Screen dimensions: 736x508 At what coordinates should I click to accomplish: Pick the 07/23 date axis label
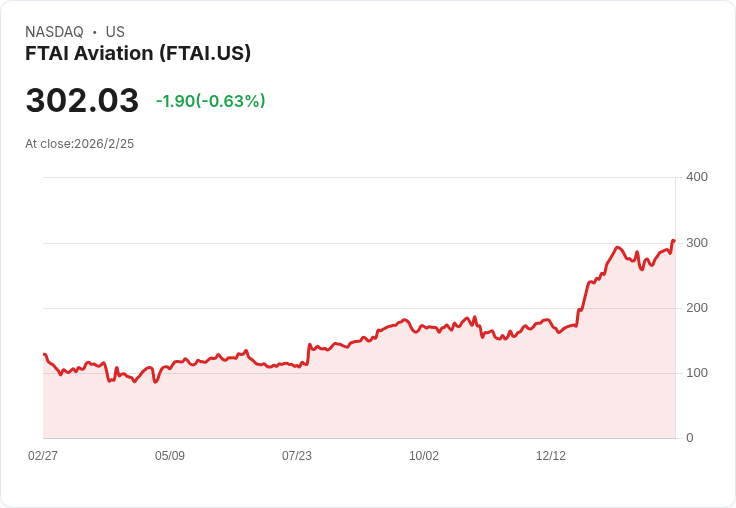[x=297, y=456]
